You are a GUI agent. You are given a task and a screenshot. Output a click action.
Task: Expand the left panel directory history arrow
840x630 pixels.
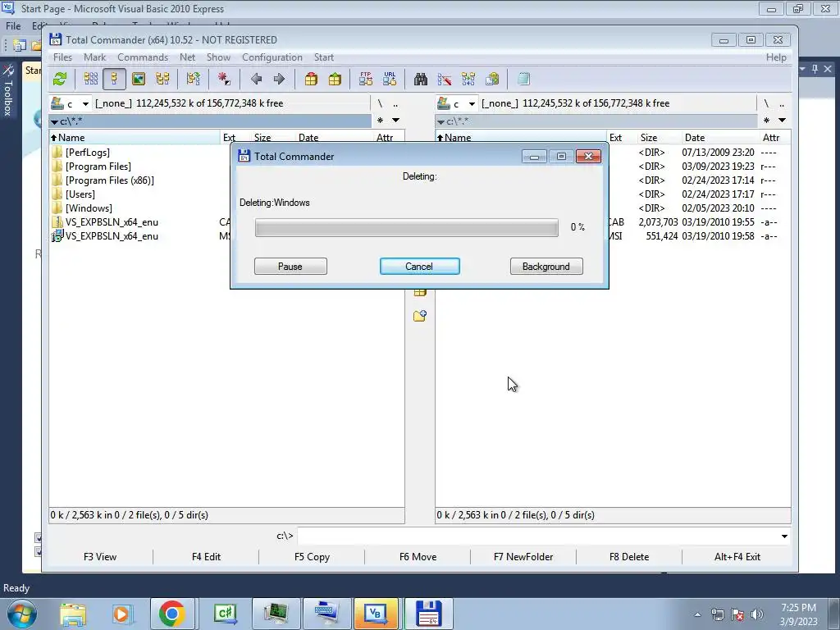pos(395,121)
